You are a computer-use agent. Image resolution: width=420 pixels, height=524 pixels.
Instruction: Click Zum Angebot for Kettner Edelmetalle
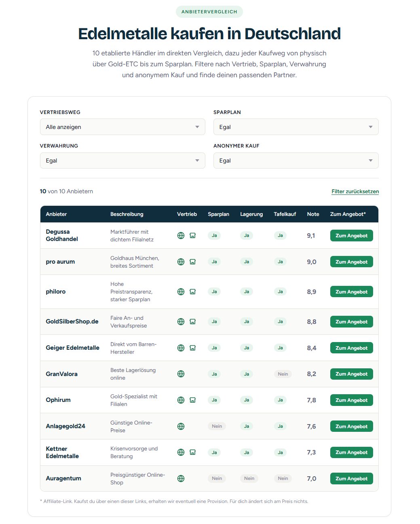pyautogui.click(x=351, y=452)
